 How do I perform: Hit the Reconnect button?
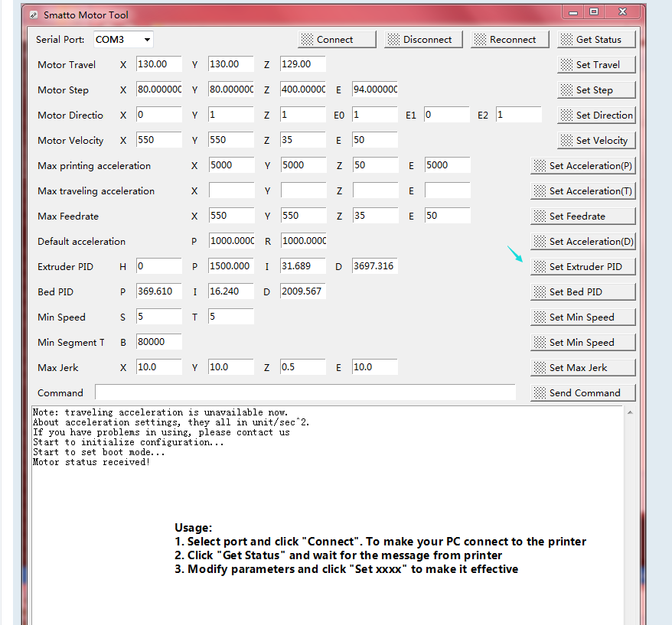(x=504, y=39)
